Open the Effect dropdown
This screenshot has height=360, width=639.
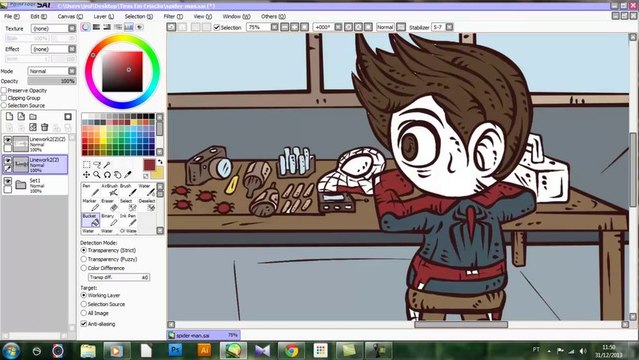[x=72, y=49]
